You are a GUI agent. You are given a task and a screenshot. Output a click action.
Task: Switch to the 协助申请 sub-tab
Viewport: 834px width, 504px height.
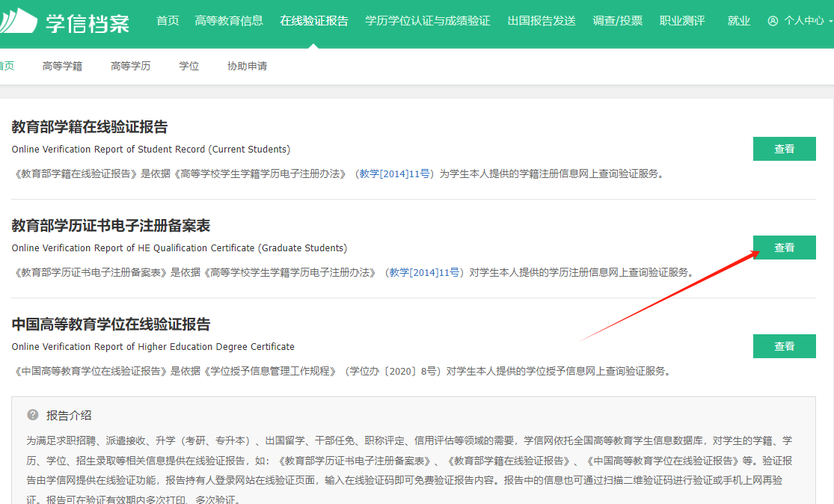coord(248,66)
